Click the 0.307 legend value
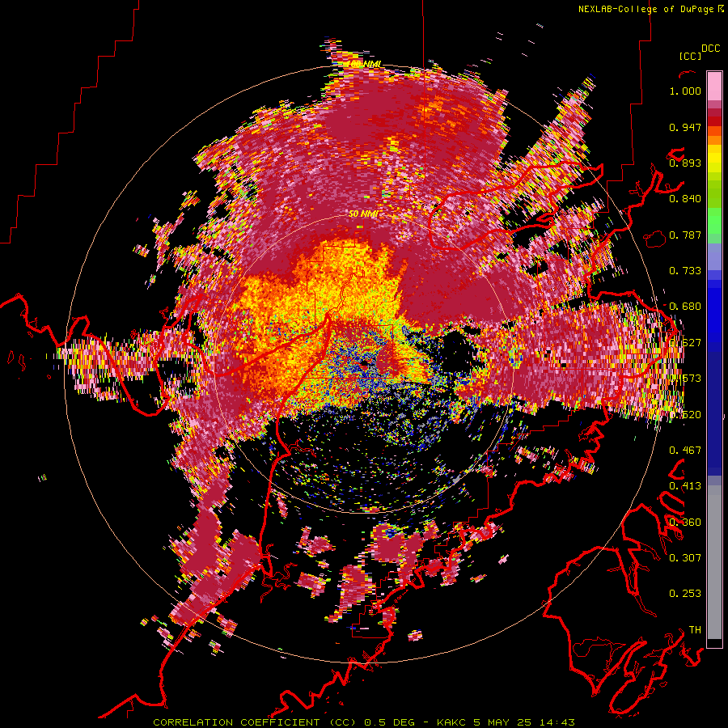Screen dimensions: 728x728 [x=685, y=557]
